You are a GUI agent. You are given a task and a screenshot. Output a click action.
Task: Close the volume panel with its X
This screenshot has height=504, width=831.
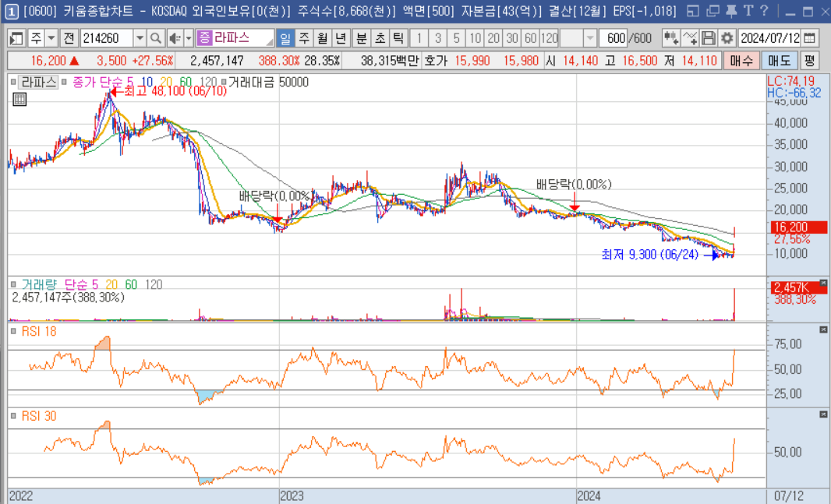coord(823,284)
